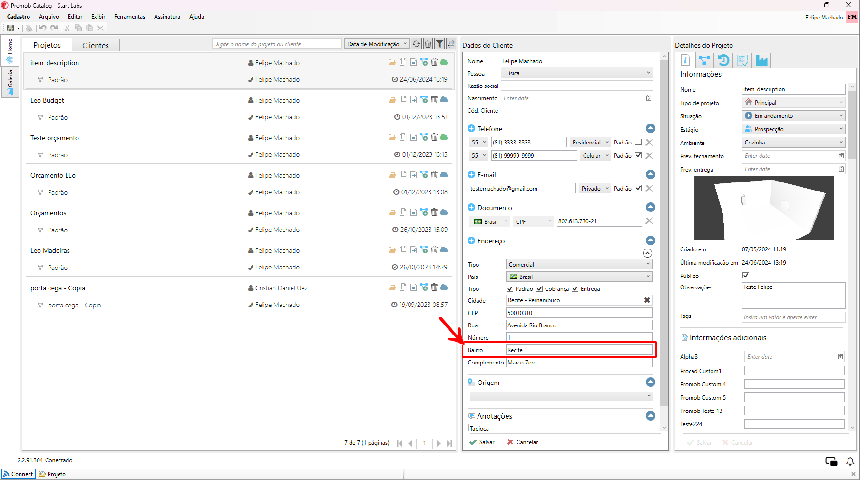Add a new Telefone with plus icon
The image size is (868, 488).
pos(471,129)
